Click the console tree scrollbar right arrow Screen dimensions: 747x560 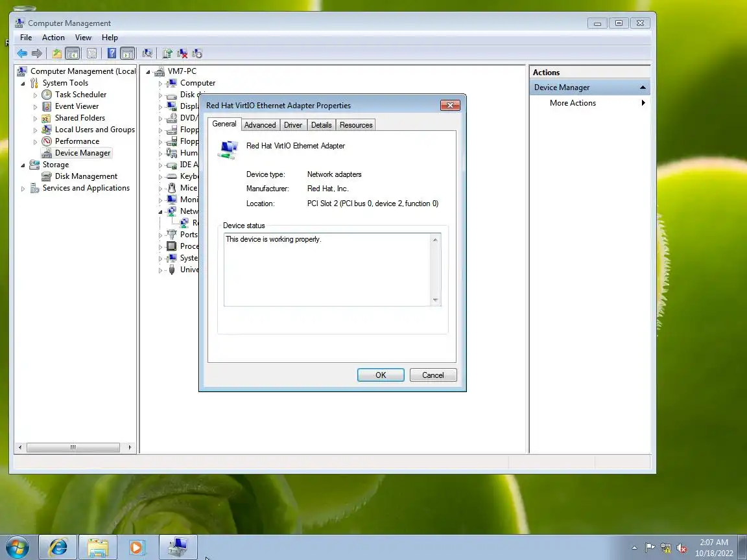point(130,448)
